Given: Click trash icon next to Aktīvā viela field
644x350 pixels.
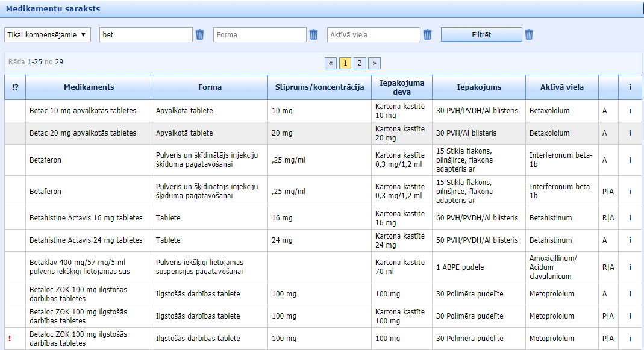Looking at the screenshot, I should pos(428,35).
